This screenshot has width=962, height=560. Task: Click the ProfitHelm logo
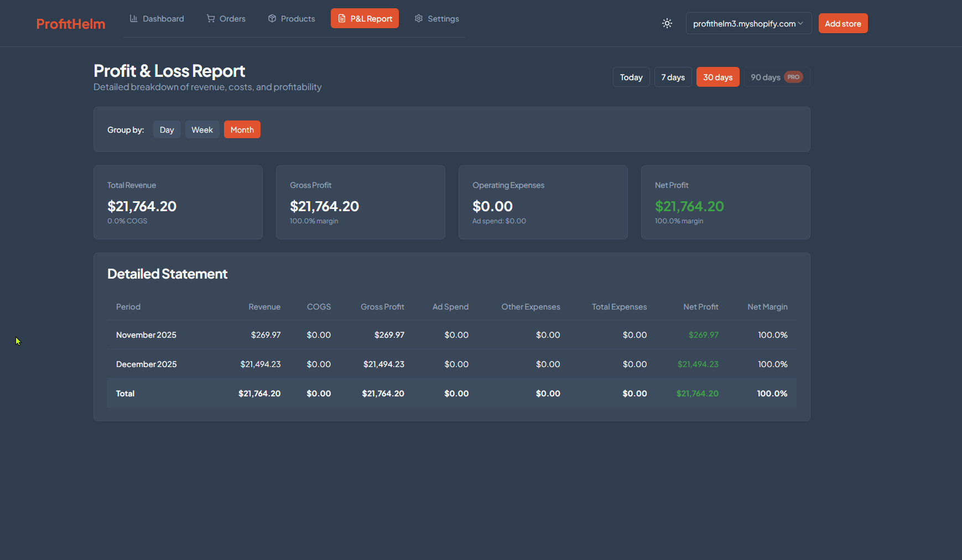(70, 23)
